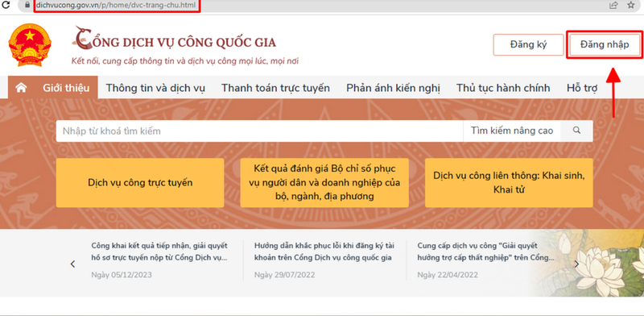Open news Công khai kết quả tiếp nhận
Image resolution: width=644 pixels, height=316 pixels.
[159, 252]
